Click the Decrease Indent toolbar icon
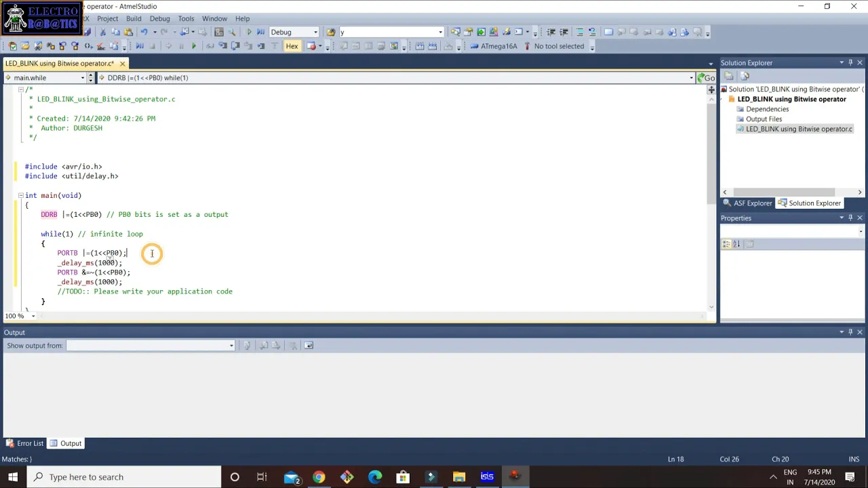 pyautogui.click(x=551, y=32)
